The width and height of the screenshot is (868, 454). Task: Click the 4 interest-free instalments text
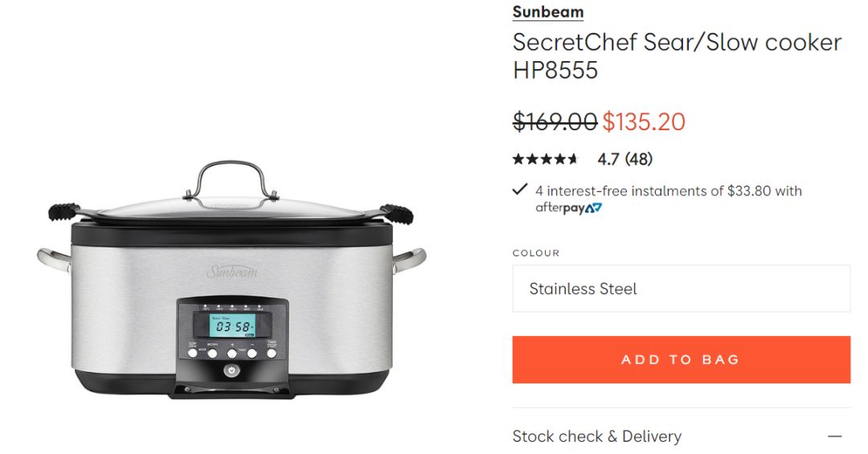(x=669, y=191)
